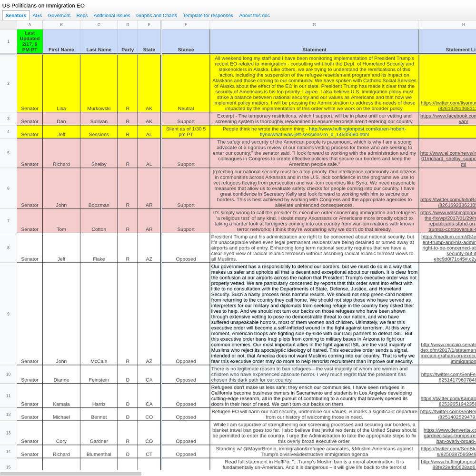Select the 'Boozman' last name cell
The width and height of the screenshot is (476, 476).
[99, 188]
